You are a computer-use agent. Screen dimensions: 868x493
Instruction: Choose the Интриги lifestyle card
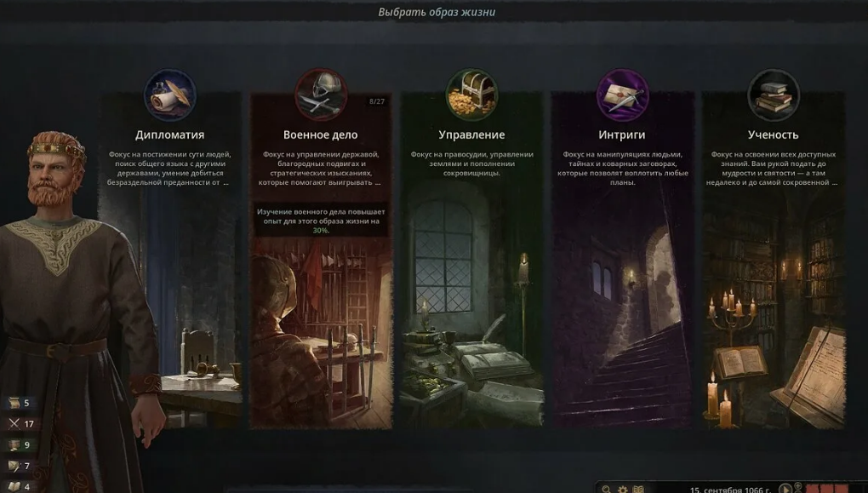point(622,261)
